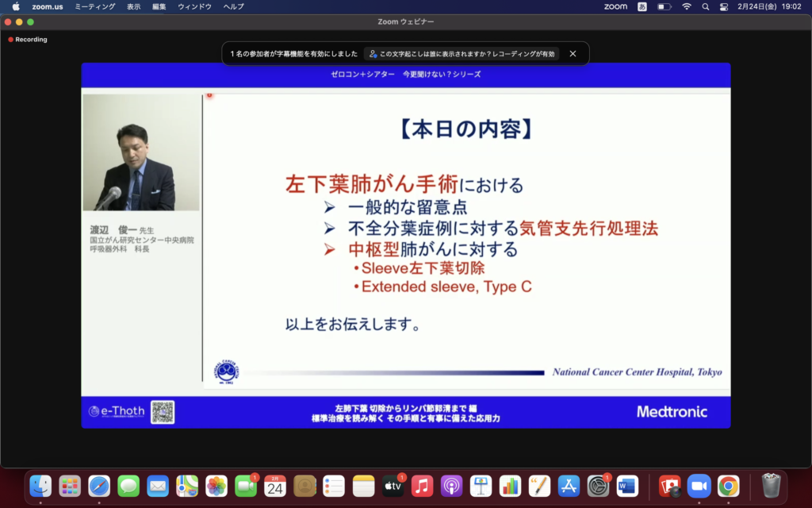Open Control Center from the menu bar
The height and width of the screenshot is (508, 812).
pyautogui.click(x=723, y=9)
